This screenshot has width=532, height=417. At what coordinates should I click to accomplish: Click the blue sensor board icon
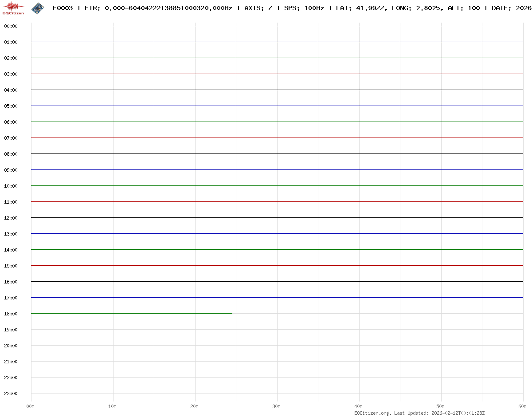pyautogui.click(x=38, y=8)
